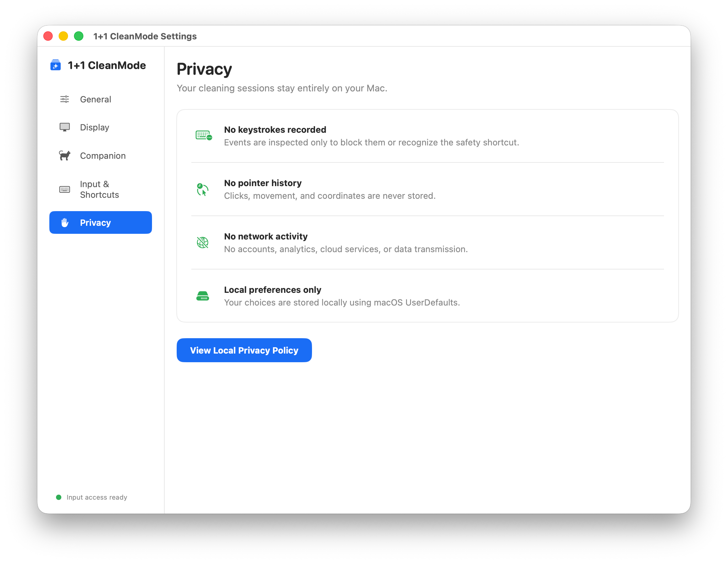
Task: Click the 'Events are inspected only' description
Action: coord(372,142)
